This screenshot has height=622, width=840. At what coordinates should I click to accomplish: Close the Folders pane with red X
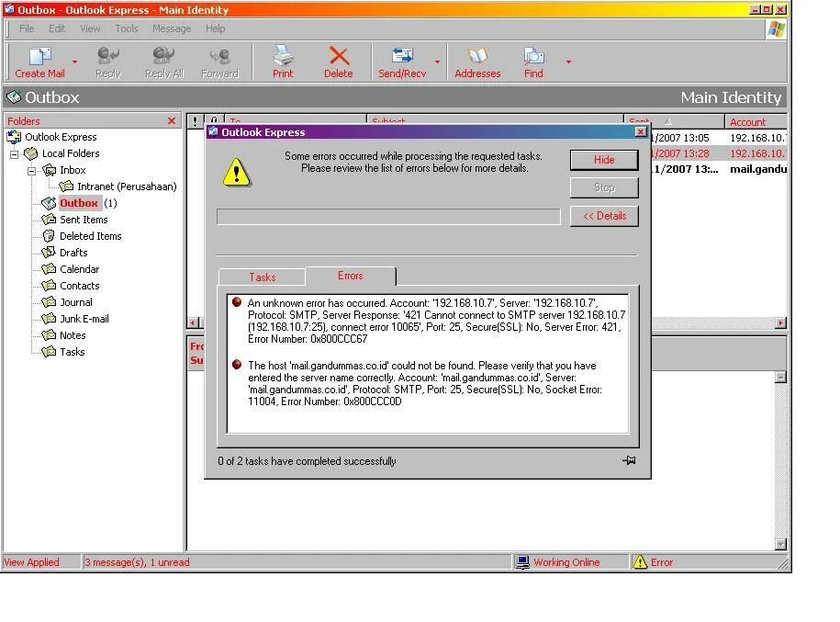pyautogui.click(x=172, y=120)
